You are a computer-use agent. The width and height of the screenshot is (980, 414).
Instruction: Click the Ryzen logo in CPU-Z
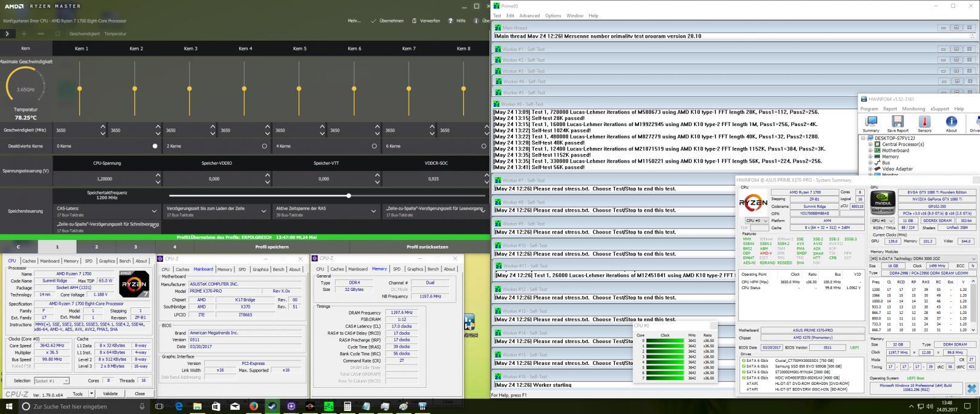tap(134, 284)
